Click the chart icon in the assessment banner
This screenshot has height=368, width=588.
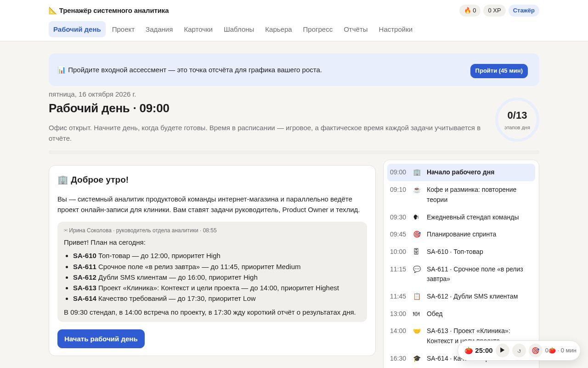(x=62, y=70)
